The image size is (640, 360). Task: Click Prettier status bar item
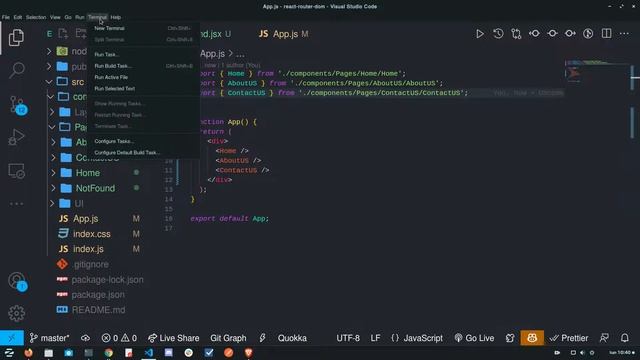(569, 338)
